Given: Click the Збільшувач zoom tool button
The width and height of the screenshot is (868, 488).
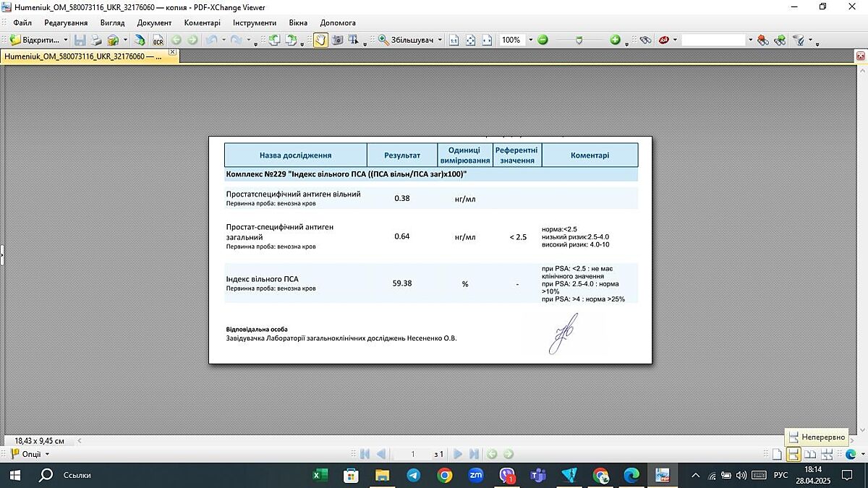Looking at the screenshot, I should 409,40.
